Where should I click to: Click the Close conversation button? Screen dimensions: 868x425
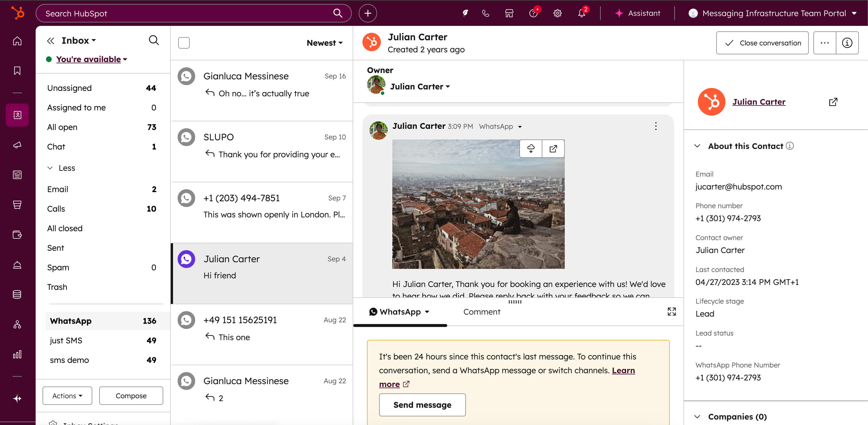pyautogui.click(x=762, y=43)
